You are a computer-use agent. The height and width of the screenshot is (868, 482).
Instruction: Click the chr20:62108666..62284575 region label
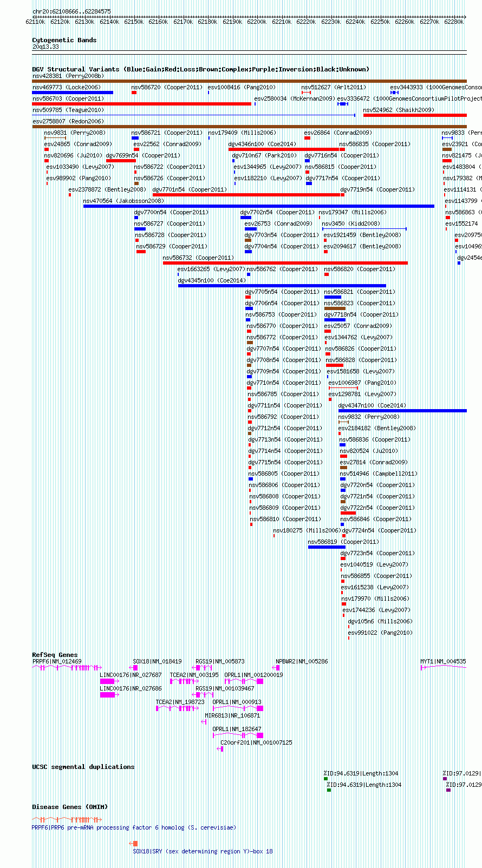[x=71, y=11]
